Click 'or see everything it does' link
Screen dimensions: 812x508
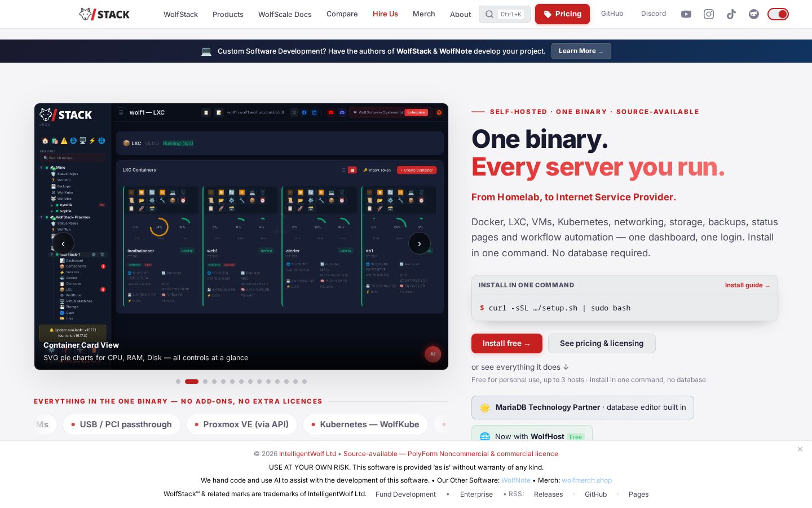point(520,367)
